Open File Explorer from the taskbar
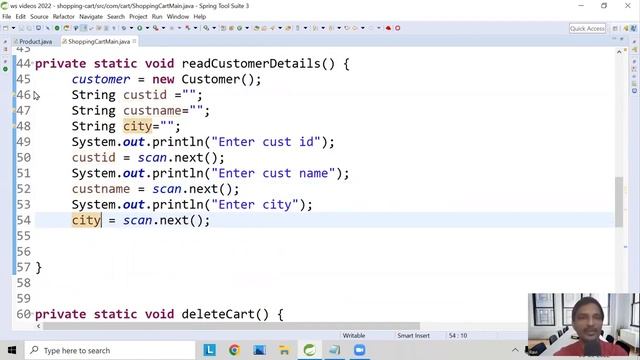Screen dimensions: 640x360 284,350
